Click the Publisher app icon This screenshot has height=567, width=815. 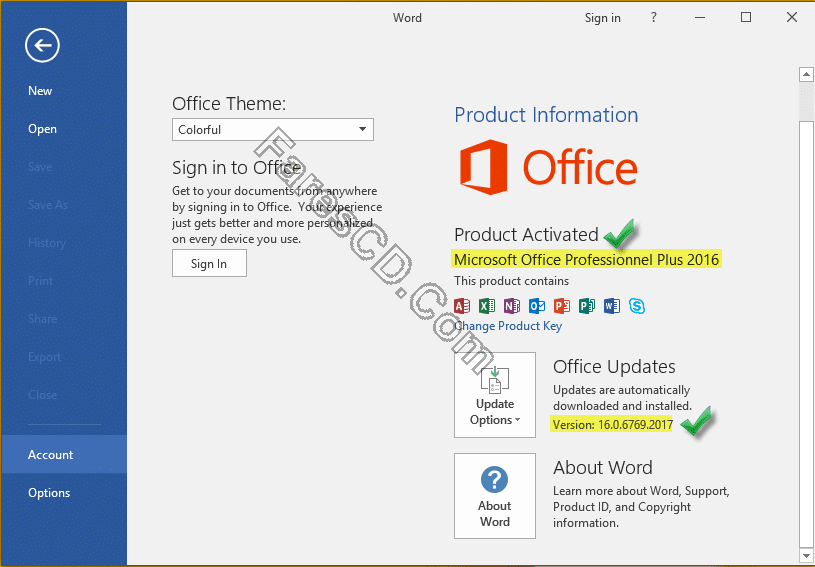586,306
